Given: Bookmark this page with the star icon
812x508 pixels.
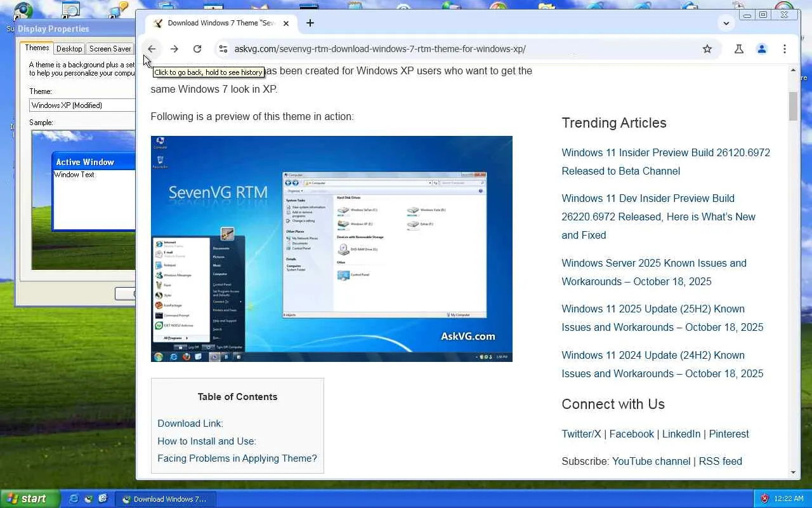Looking at the screenshot, I should pyautogui.click(x=707, y=49).
